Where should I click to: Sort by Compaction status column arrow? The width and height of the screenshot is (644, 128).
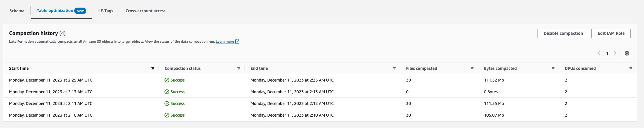[238, 68]
